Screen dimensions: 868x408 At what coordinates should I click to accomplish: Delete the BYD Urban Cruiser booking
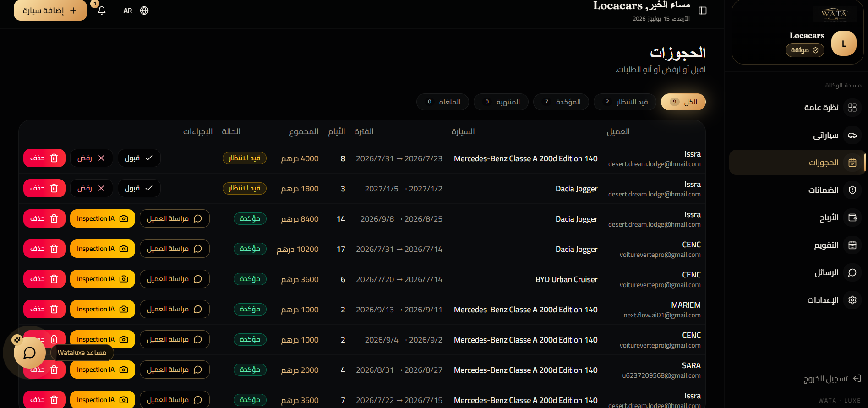[44, 279]
